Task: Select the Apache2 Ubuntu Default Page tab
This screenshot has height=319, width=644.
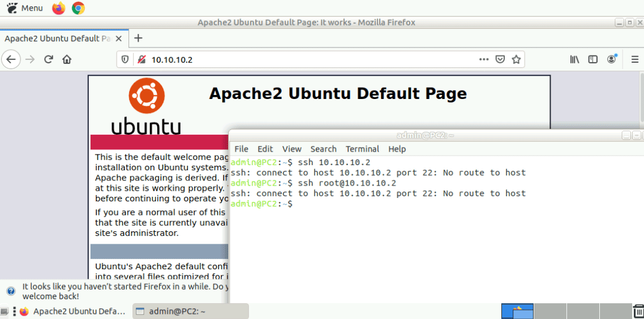Action: [x=64, y=38]
